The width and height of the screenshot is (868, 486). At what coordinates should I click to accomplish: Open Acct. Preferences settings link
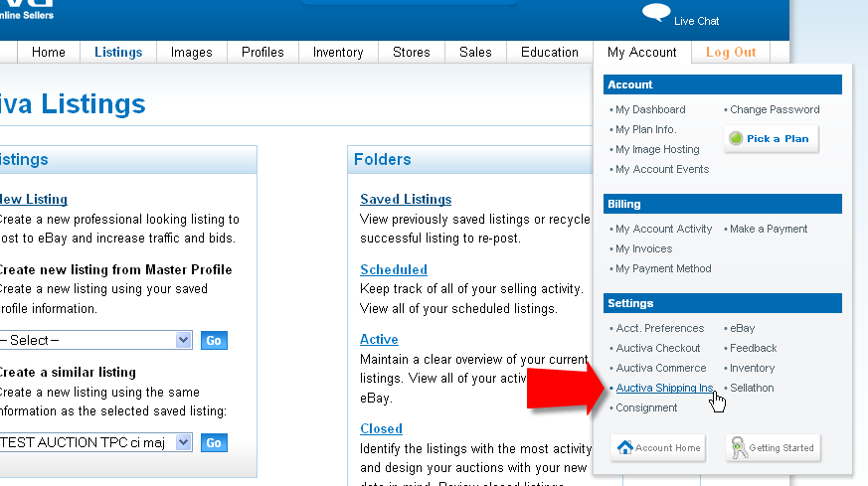click(x=660, y=328)
